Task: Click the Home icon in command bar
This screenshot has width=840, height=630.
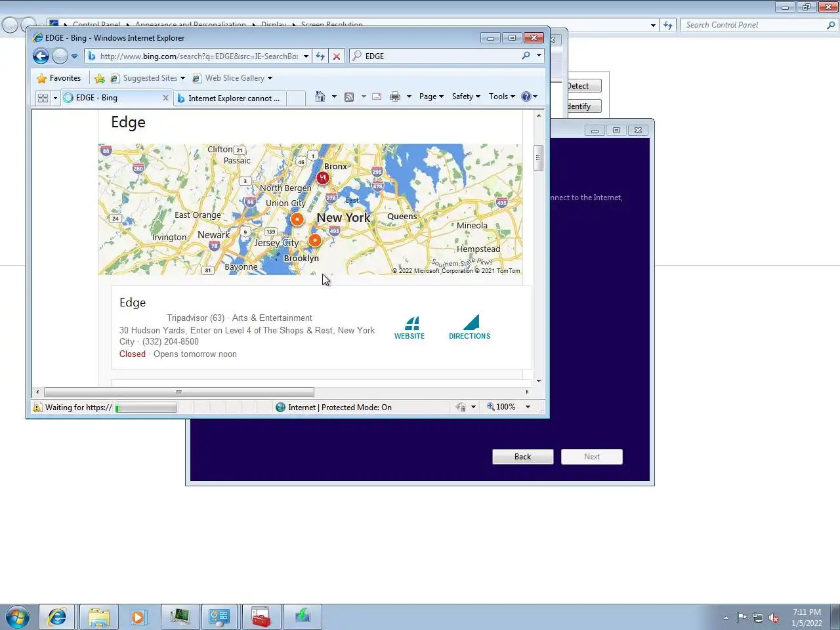Action: point(320,96)
